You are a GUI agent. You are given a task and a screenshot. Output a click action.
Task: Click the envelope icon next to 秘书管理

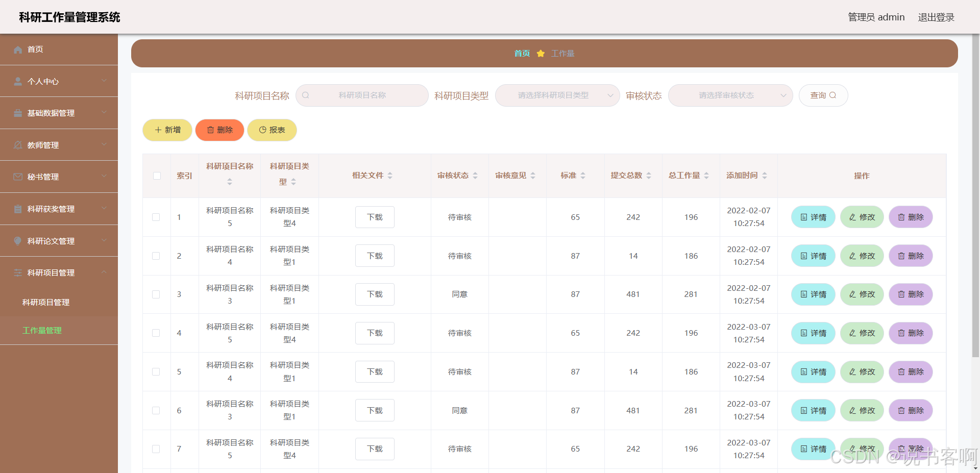18,177
